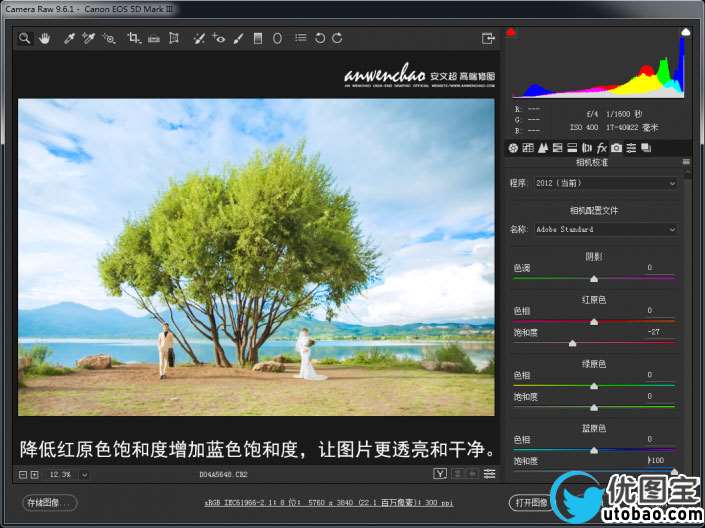Viewport: 705px width, 528px height.
Task: Select the Transform tool
Action: (x=174, y=39)
